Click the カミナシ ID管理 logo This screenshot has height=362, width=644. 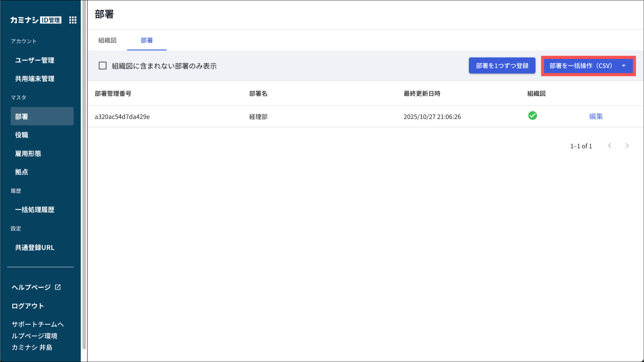pos(36,20)
